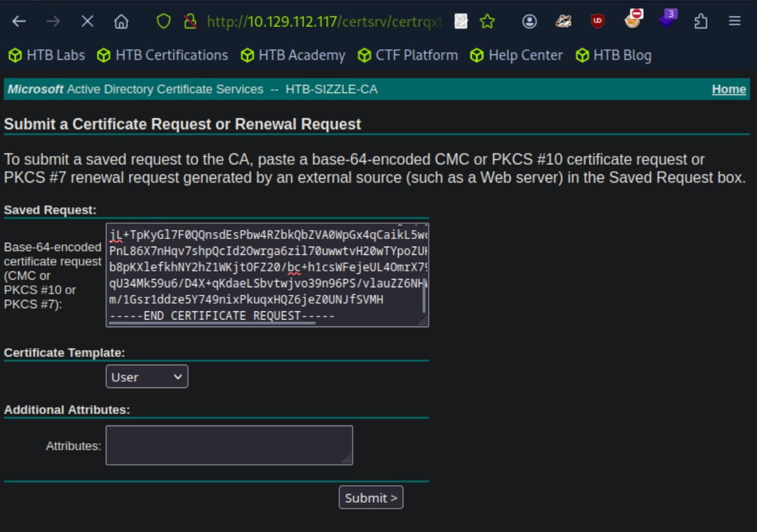
Task: Click the 'Microsoft Active Directory Certificate Services' title
Action: pos(135,89)
